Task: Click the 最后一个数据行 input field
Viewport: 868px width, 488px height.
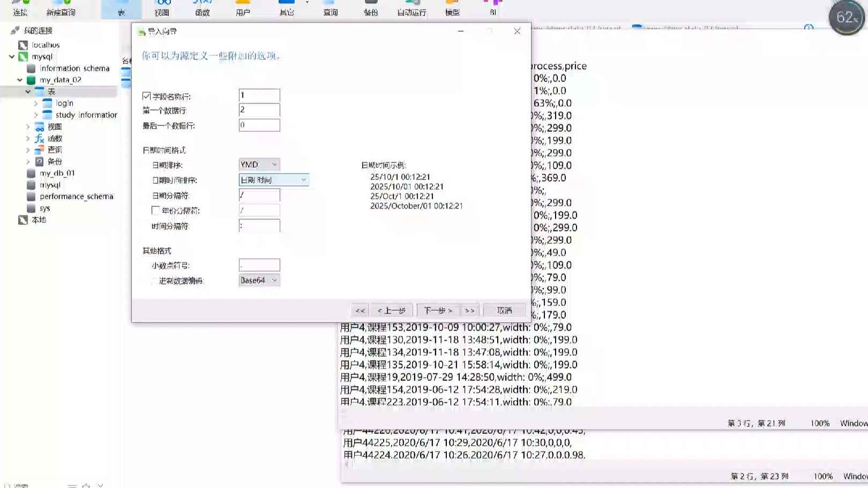Action: point(259,125)
